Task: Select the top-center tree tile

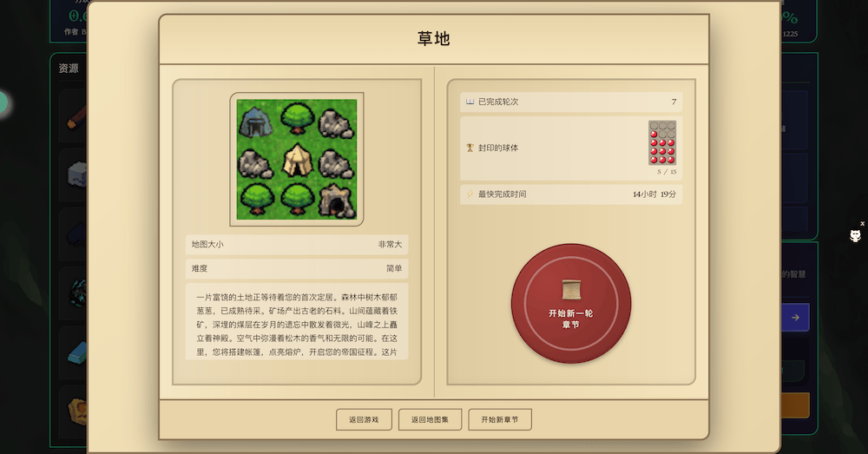Action: tap(297, 119)
